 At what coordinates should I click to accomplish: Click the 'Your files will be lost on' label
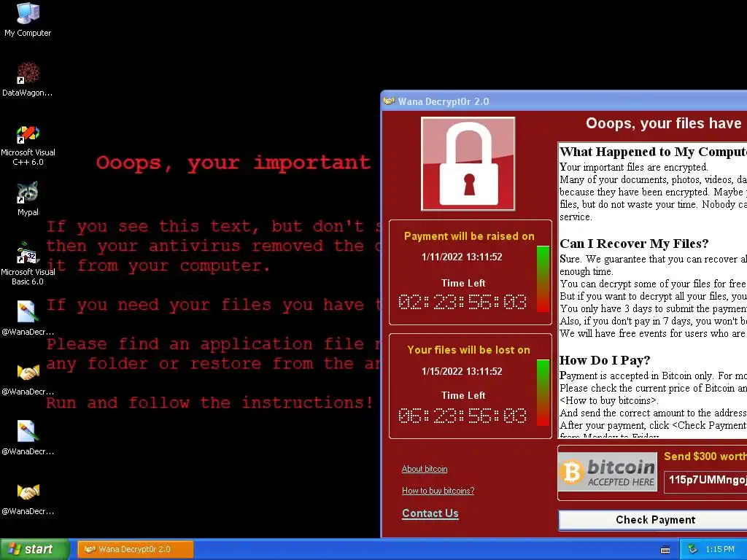point(469,350)
